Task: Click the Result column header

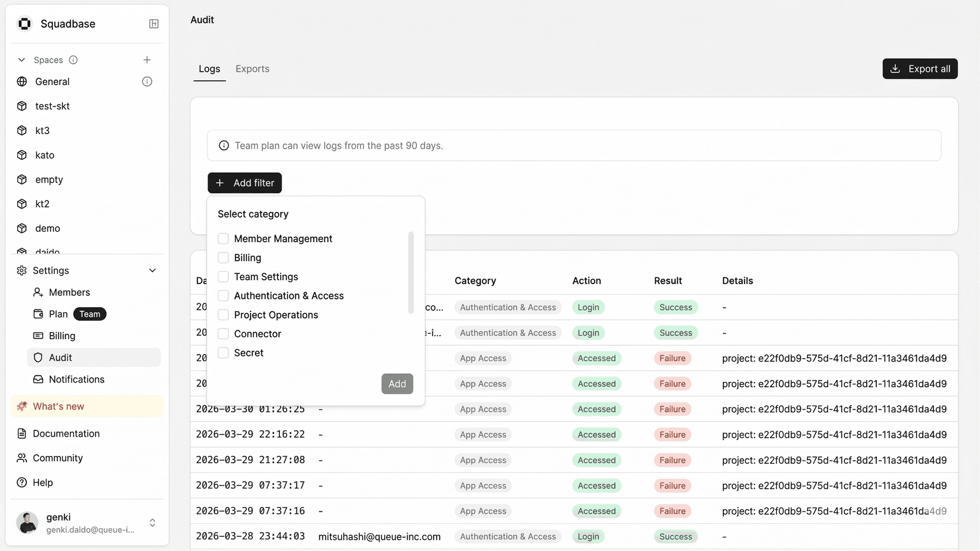Action: [x=668, y=281]
